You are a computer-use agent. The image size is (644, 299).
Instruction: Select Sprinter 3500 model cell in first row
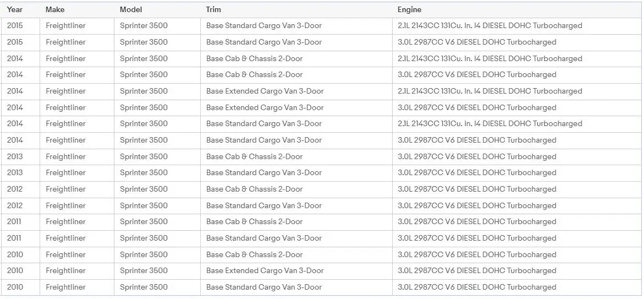point(144,26)
